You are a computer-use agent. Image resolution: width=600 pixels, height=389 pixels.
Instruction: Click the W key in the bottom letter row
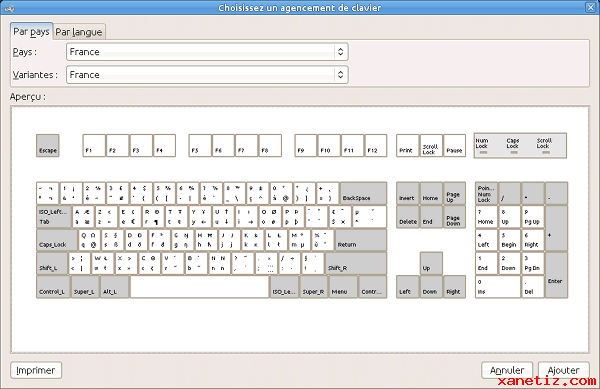103,263
